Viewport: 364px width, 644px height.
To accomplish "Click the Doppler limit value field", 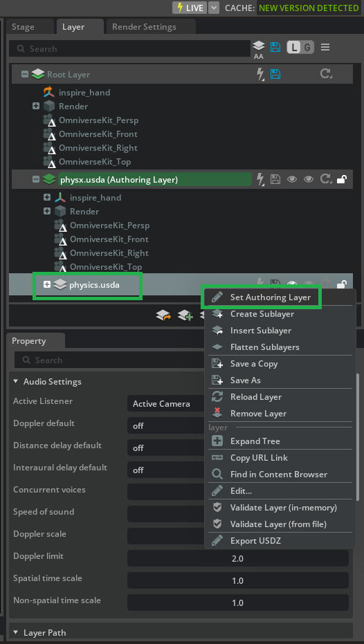I will click(x=238, y=559).
